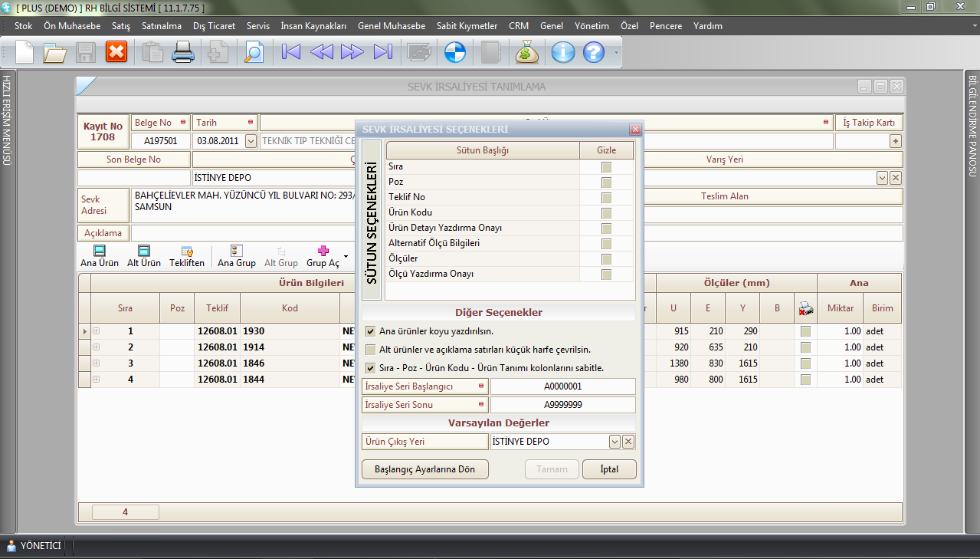
Task: Open the Genel Muhasebe menu
Action: 391,26
